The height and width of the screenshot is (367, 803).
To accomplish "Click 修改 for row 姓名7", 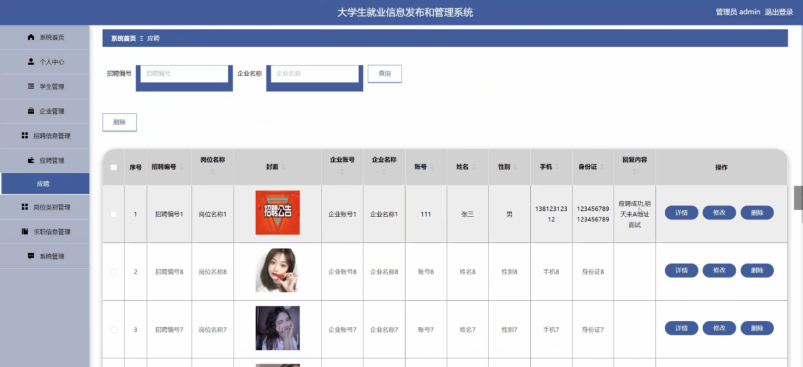I will [719, 328].
